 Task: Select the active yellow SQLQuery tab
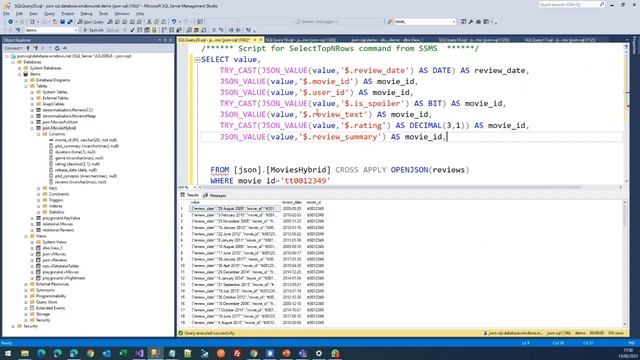(x=216, y=40)
